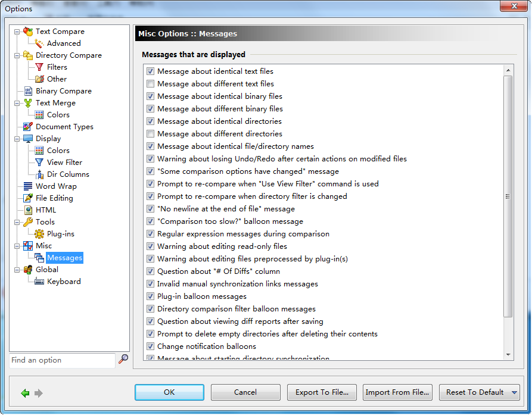Click the Directory Compare folder icon
The width and height of the screenshot is (532, 415).
28,55
